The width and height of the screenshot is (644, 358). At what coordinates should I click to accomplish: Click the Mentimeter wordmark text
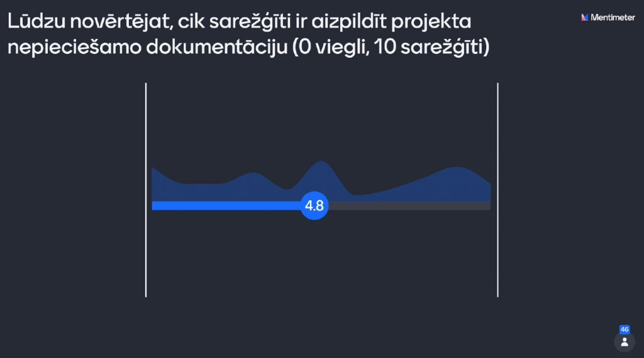612,18
